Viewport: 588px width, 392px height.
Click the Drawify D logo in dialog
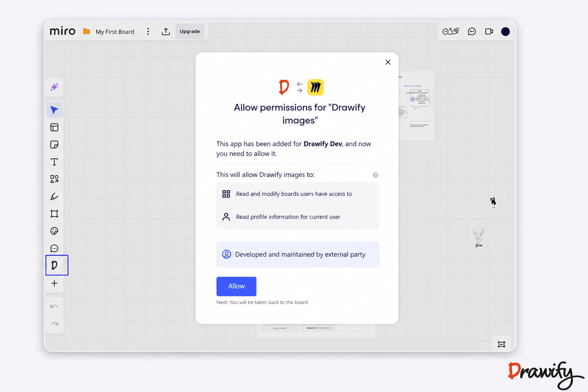pyautogui.click(x=284, y=87)
